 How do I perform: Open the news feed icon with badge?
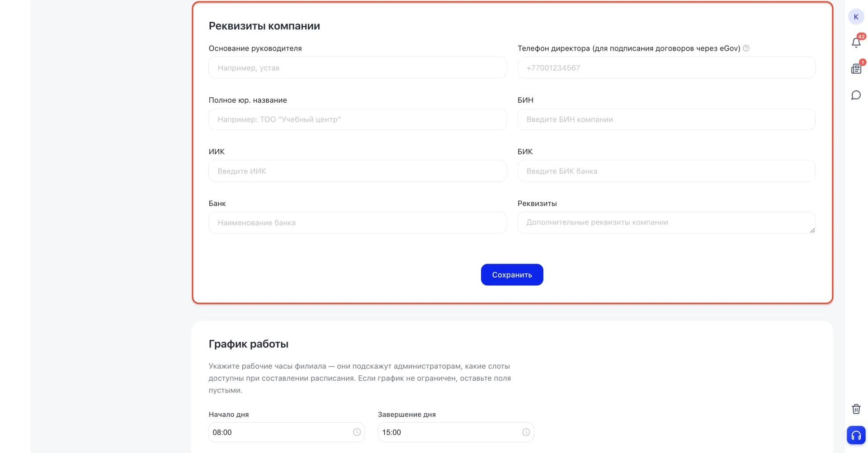click(856, 69)
